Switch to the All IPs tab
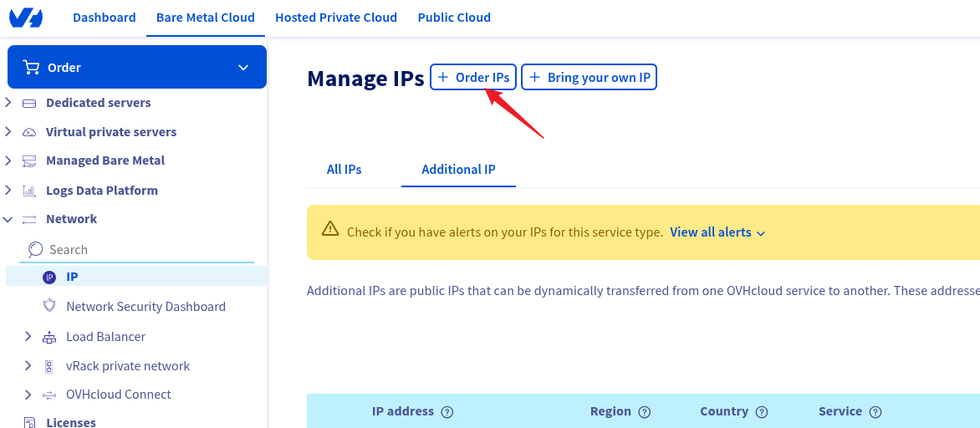Screen dimensions: 980x428 click(x=344, y=169)
